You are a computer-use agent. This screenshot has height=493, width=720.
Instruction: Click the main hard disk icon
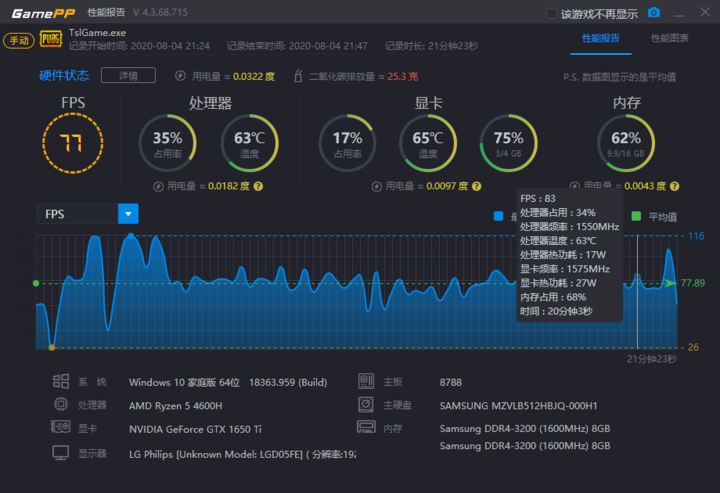point(366,404)
